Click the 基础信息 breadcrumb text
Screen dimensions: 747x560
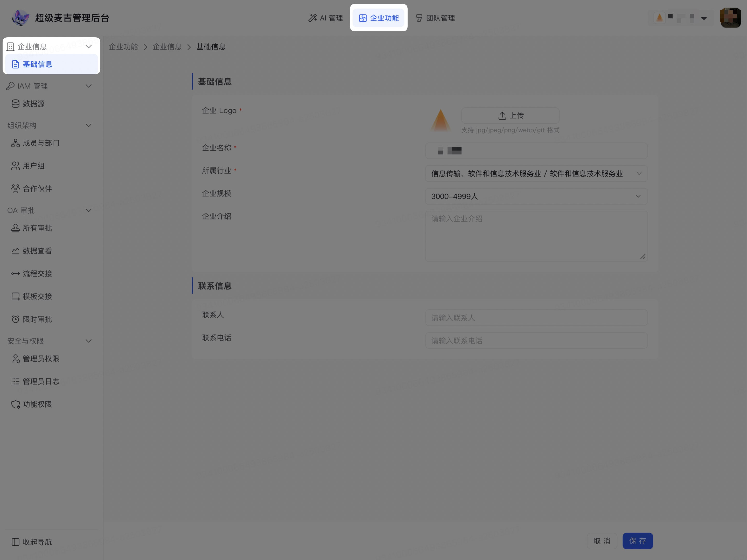coord(211,47)
